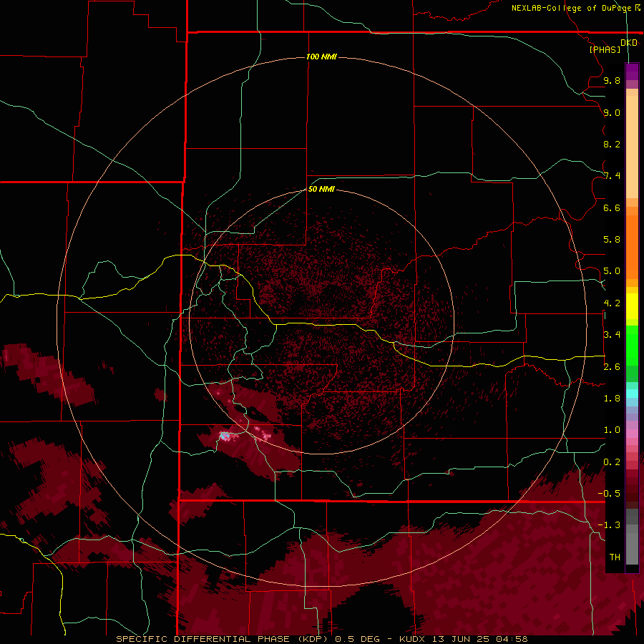Pick the light peach color bar segment
The image size is (644, 644).
pyautogui.click(x=632, y=148)
